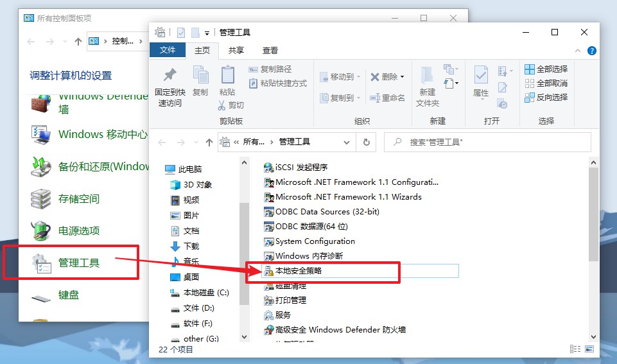This screenshot has width=617, height=364.
Task: Click the 粘贴 clipboard icon in ribbon
Action: click(227, 76)
